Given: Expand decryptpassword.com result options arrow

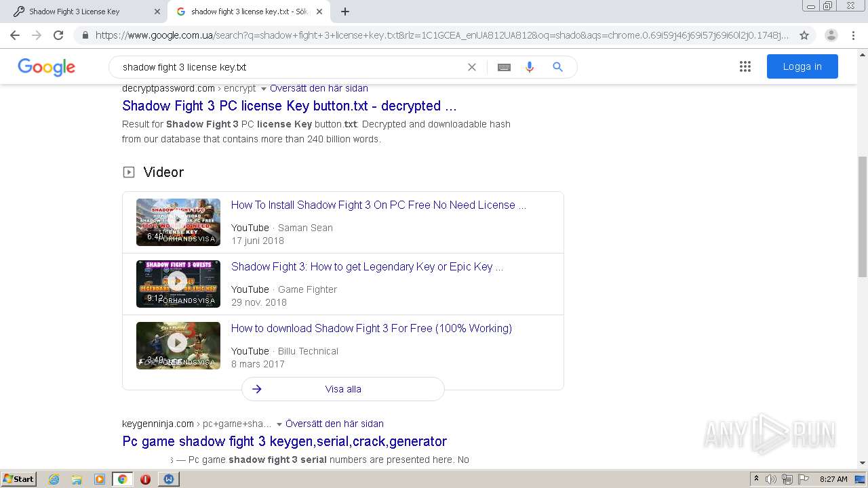Looking at the screenshot, I should coord(264,89).
